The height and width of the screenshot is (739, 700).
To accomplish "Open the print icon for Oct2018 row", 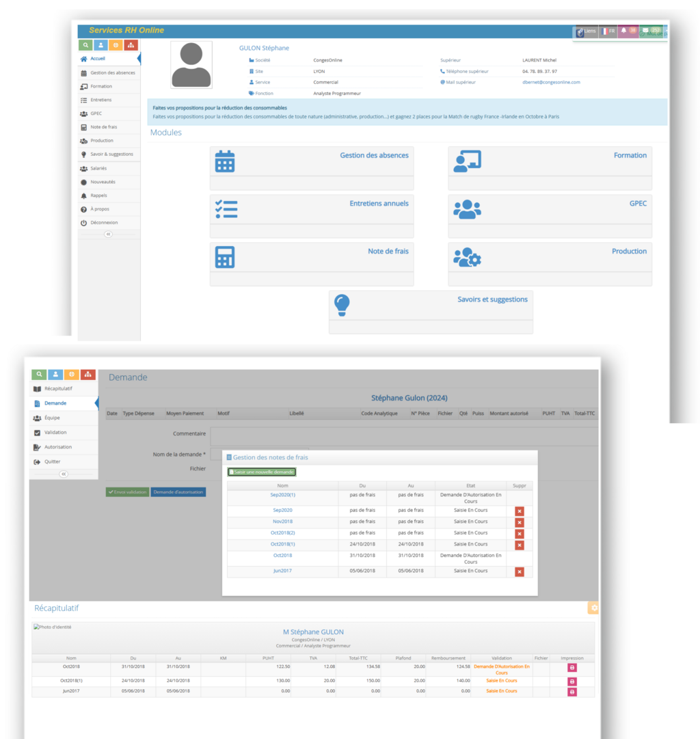I will pos(571,667).
